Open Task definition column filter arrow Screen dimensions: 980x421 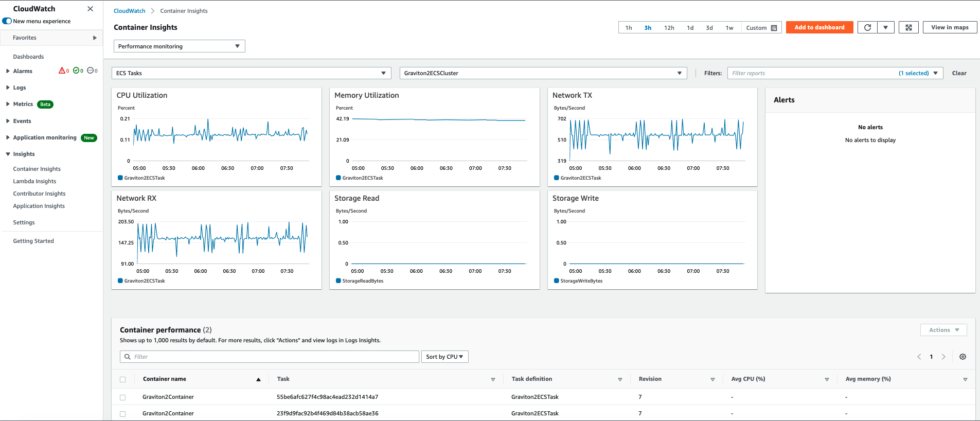pyautogui.click(x=620, y=379)
